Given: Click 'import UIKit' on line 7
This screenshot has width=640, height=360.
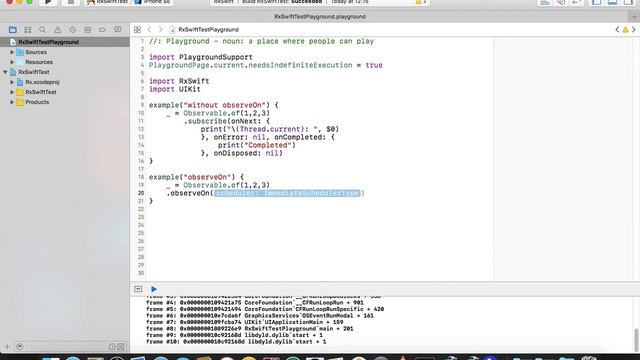Looking at the screenshot, I should (175, 89).
